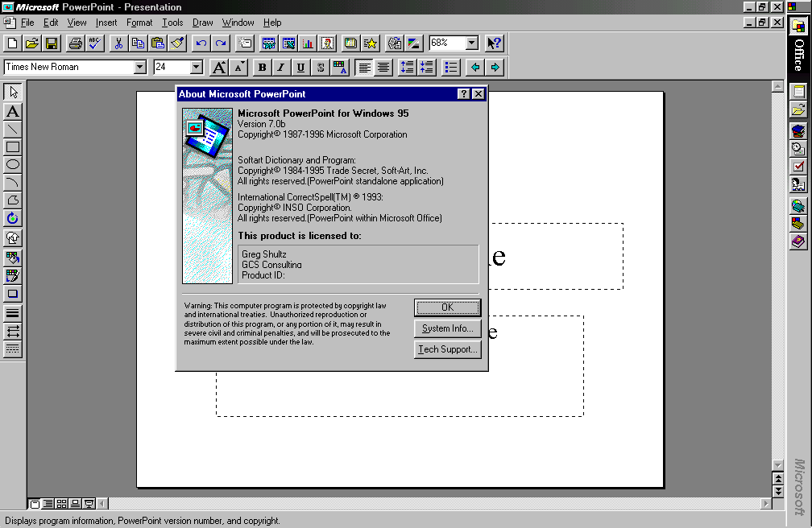The width and height of the screenshot is (812, 528).
Task: Click the Tech Support... button
Action: point(447,349)
